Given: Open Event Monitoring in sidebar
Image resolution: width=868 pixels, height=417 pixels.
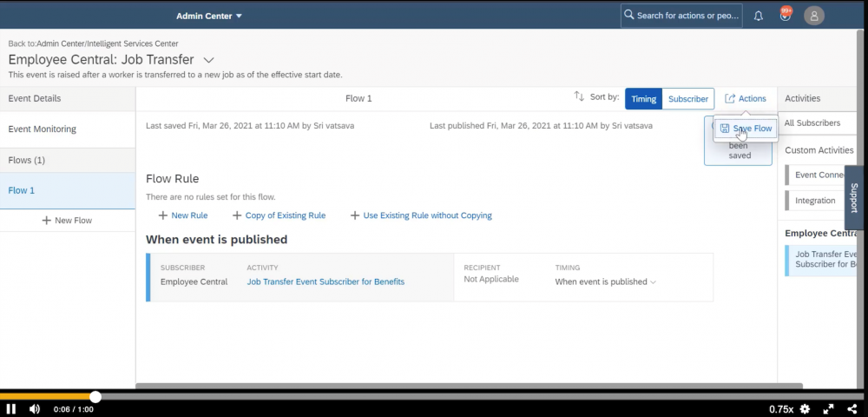Looking at the screenshot, I should [68, 129].
